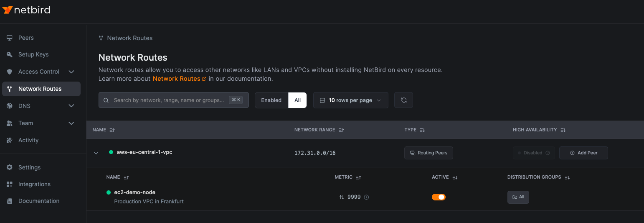
Task: Select the Enabled filter option
Action: click(x=271, y=100)
